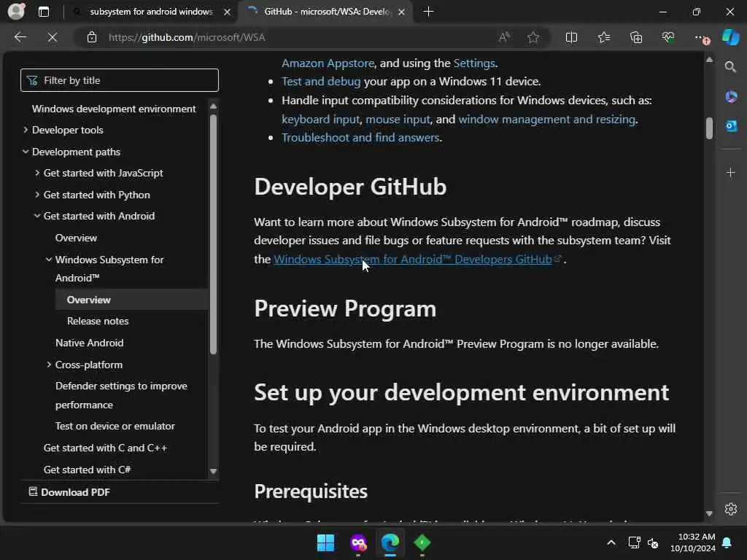
Task: Open the Copilot icon in toolbar
Action: click(730, 37)
